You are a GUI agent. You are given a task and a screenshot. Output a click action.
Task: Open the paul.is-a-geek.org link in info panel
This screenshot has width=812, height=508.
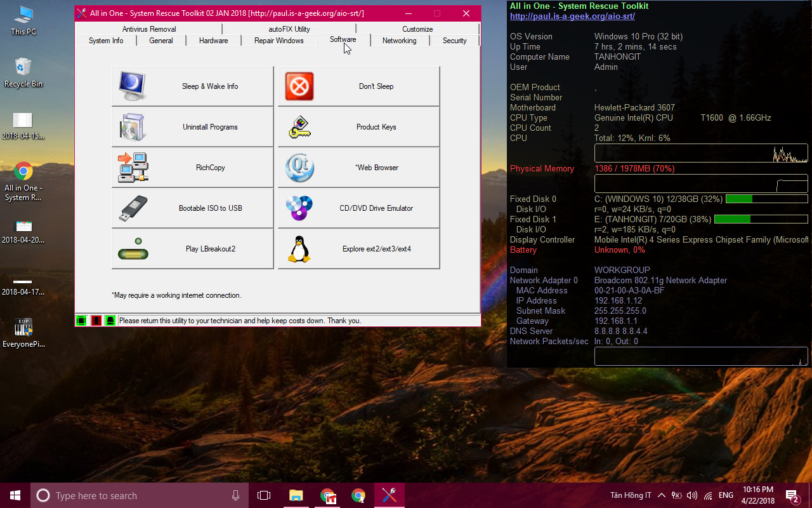pyautogui.click(x=572, y=17)
